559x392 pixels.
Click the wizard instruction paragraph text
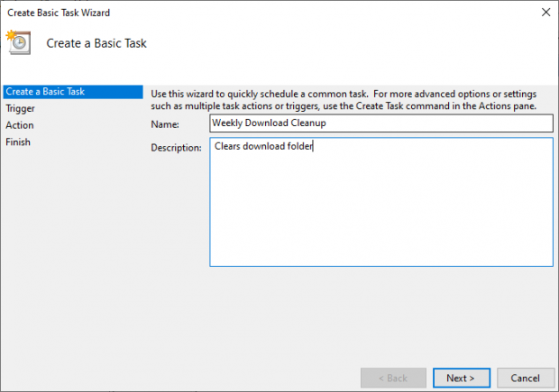click(x=344, y=100)
